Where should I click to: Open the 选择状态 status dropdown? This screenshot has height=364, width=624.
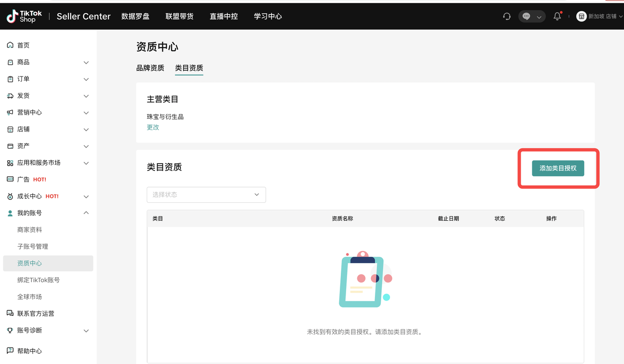click(x=206, y=194)
